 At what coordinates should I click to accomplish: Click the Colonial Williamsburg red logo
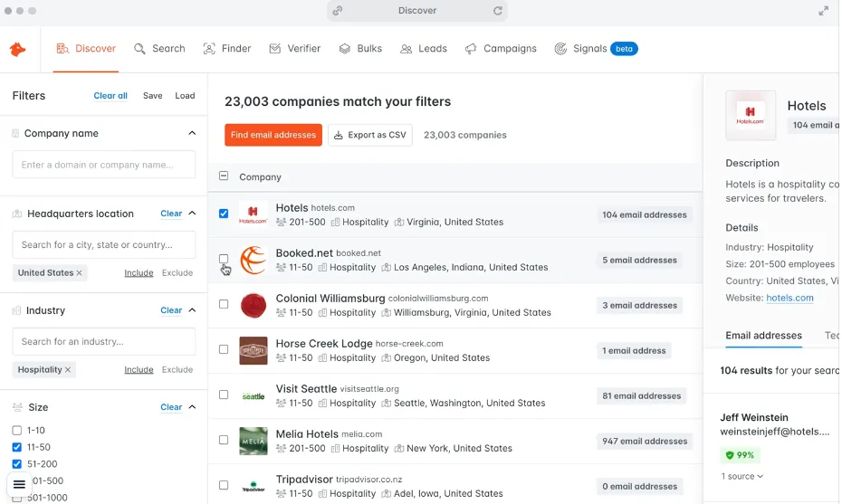253,306
